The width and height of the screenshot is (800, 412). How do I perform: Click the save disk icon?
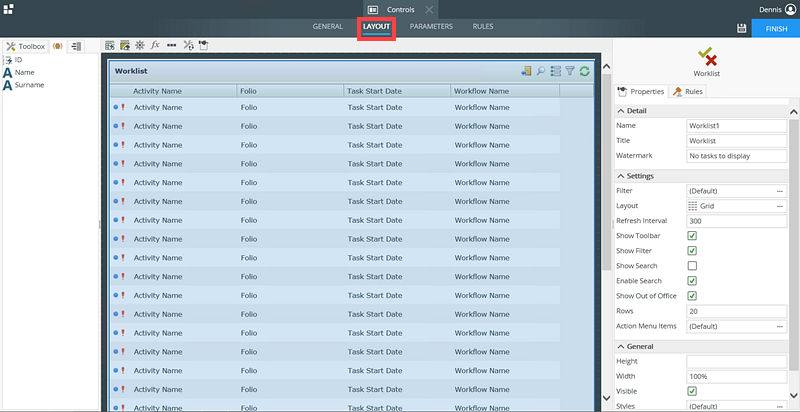pos(740,29)
